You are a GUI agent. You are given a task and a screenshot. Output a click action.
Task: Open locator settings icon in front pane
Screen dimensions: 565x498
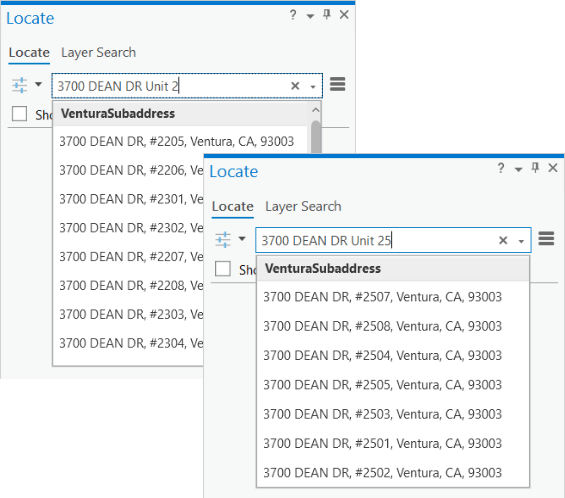click(x=223, y=239)
